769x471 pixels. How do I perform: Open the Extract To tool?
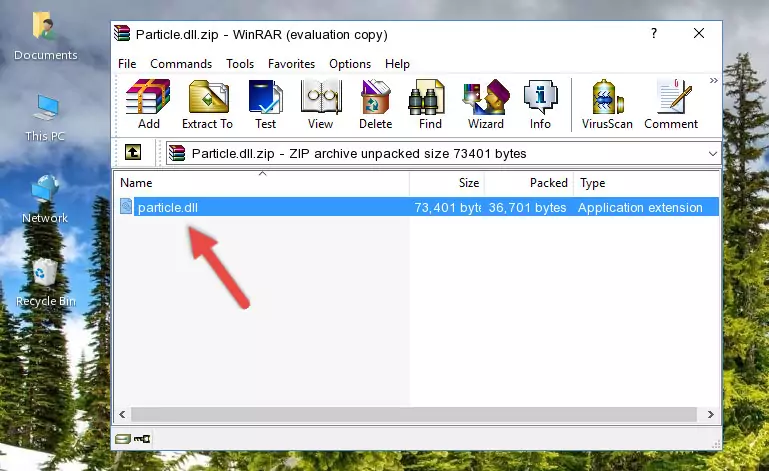point(207,105)
